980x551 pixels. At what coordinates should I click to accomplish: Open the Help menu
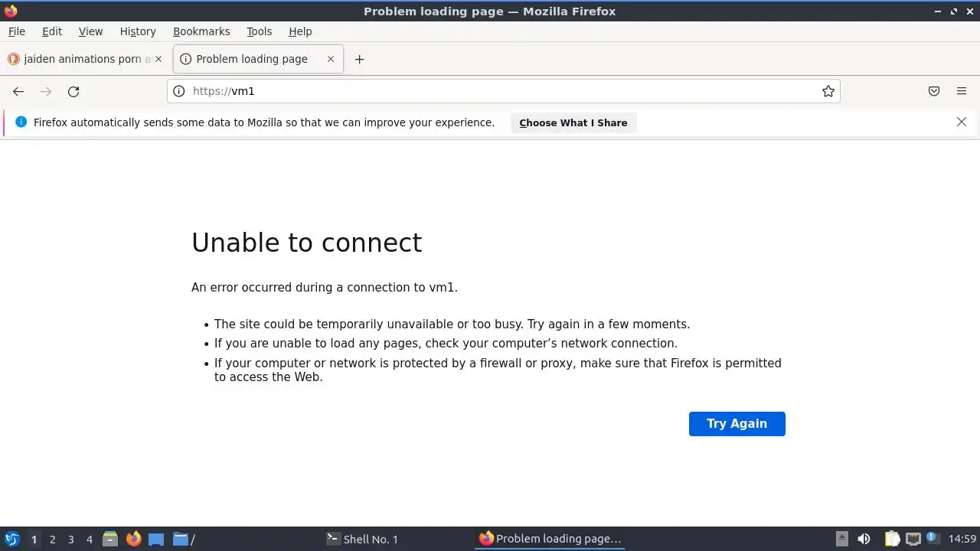300,31
